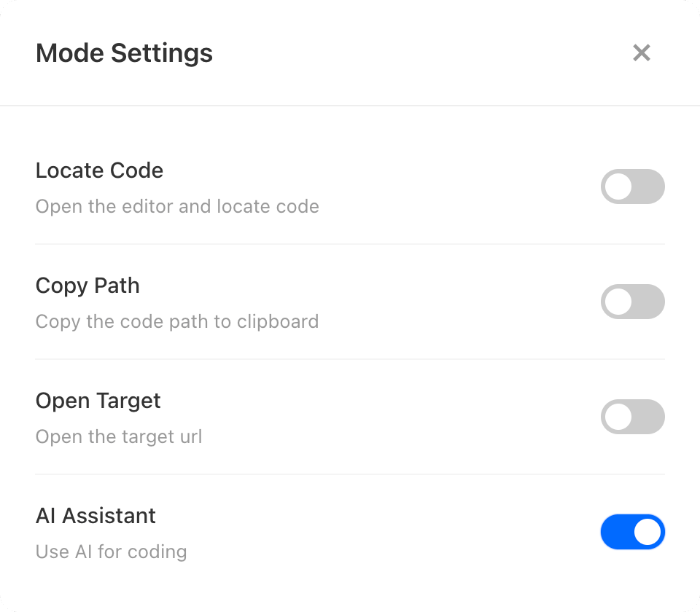Click the Mode Settings title text
This screenshot has width=700, height=612.
point(124,53)
